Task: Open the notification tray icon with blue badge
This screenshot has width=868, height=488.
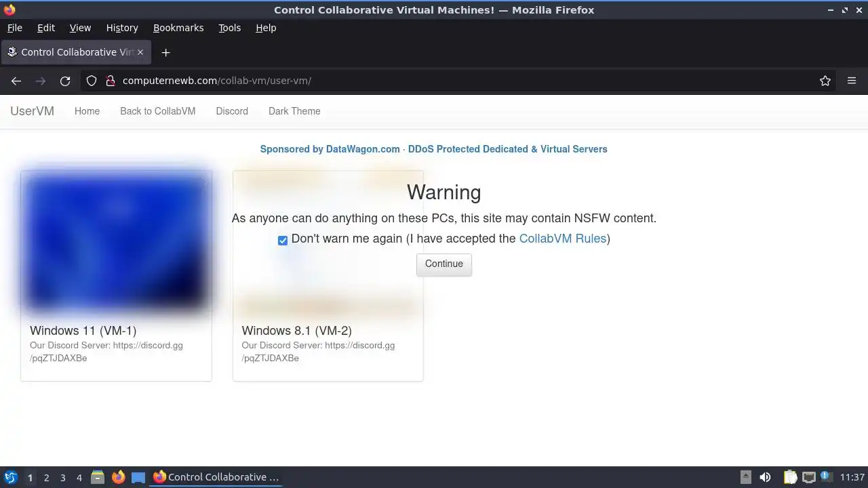Action: (826, 476)
